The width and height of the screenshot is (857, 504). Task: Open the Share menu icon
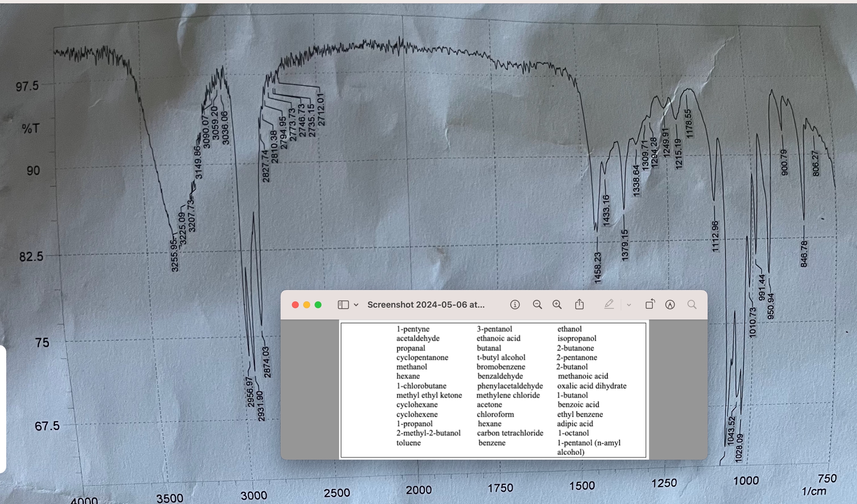580,304
